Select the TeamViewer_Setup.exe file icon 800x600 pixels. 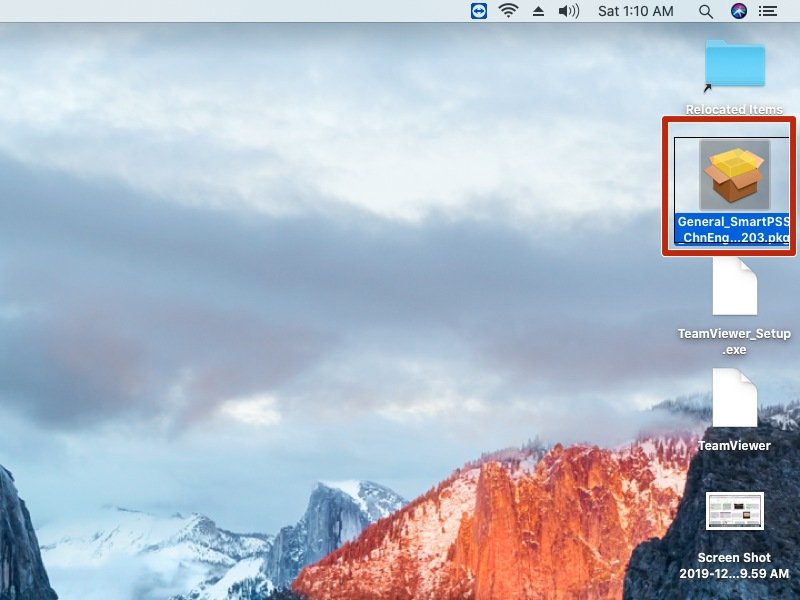[734, 286]
